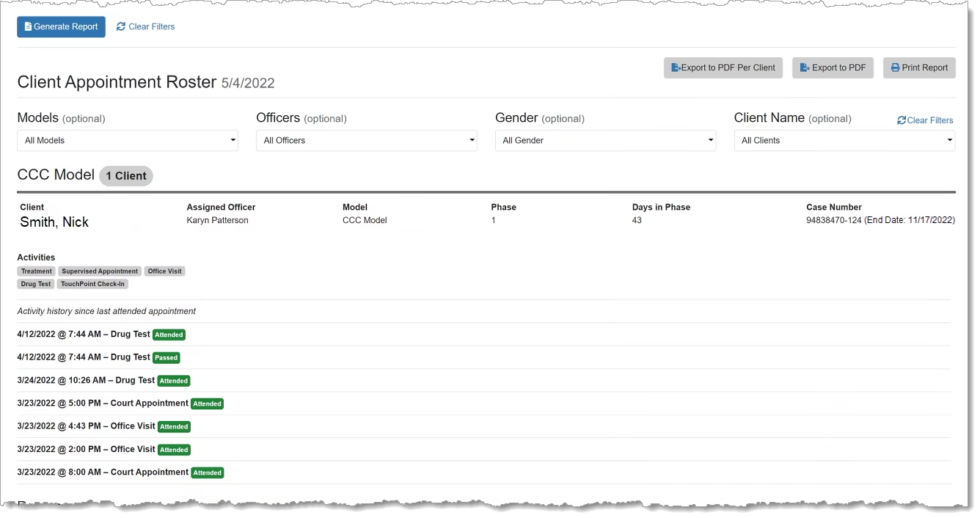Viewport: 980px width, 518px height.
Task: Click the document icon in Generate Report
Action: [x=28, y=27]
